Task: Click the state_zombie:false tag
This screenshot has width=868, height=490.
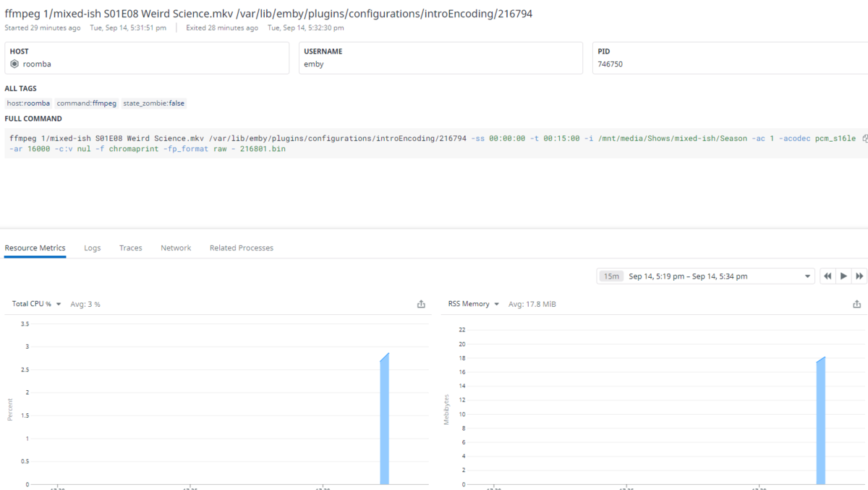Action: point(154,104)
